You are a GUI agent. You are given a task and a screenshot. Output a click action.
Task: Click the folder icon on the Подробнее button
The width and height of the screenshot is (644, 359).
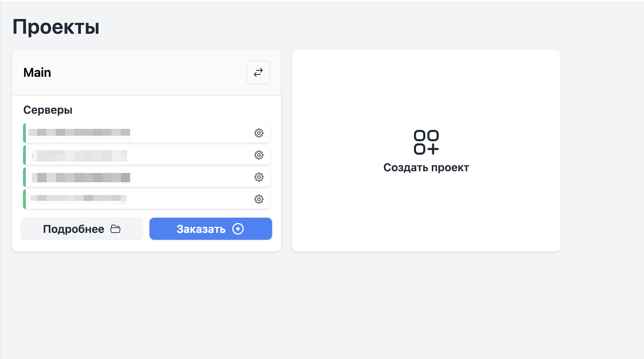coord(115,229)
